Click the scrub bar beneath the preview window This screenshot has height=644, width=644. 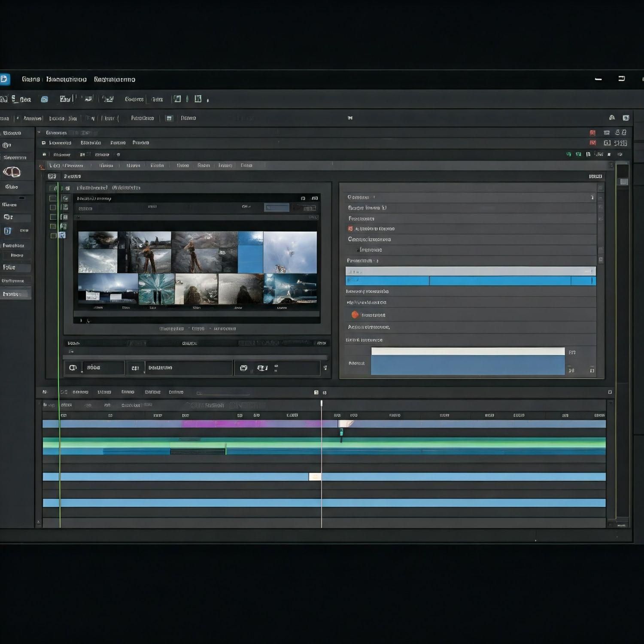point(195,357)
